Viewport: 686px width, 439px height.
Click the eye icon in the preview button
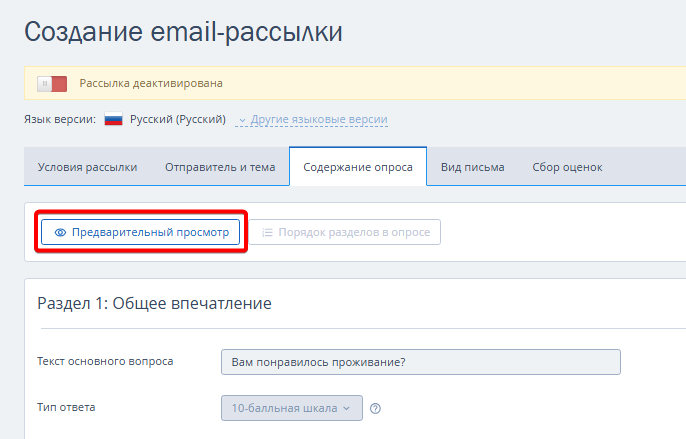[61, 232]
